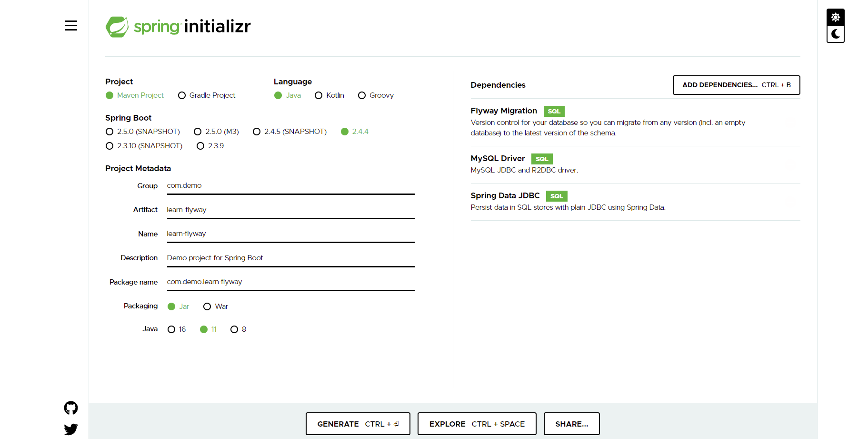Select Spring Boot 2.5.0 (M3)
The width and height of the screenshot is (868, 439).
coord(217,132)
